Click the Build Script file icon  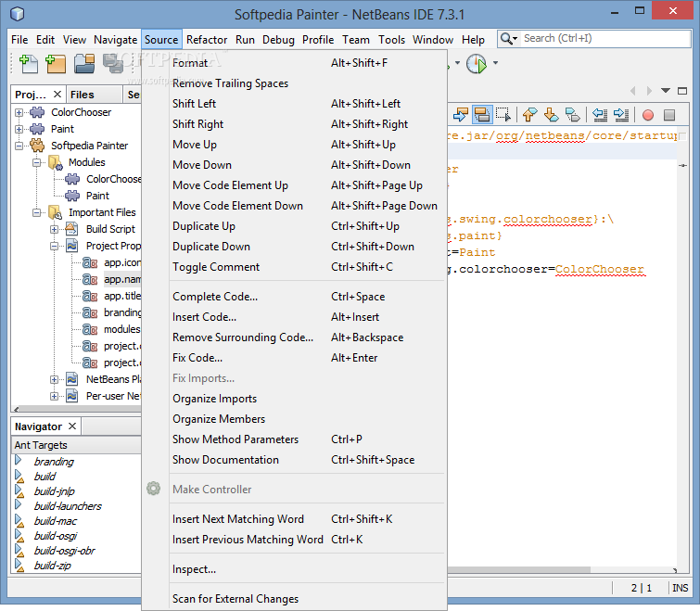72,229
